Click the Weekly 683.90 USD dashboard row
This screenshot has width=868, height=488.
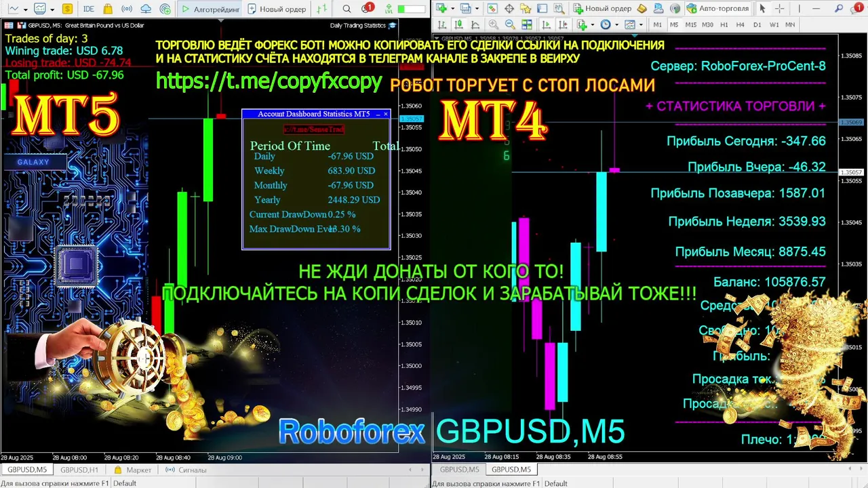point(316,171)
